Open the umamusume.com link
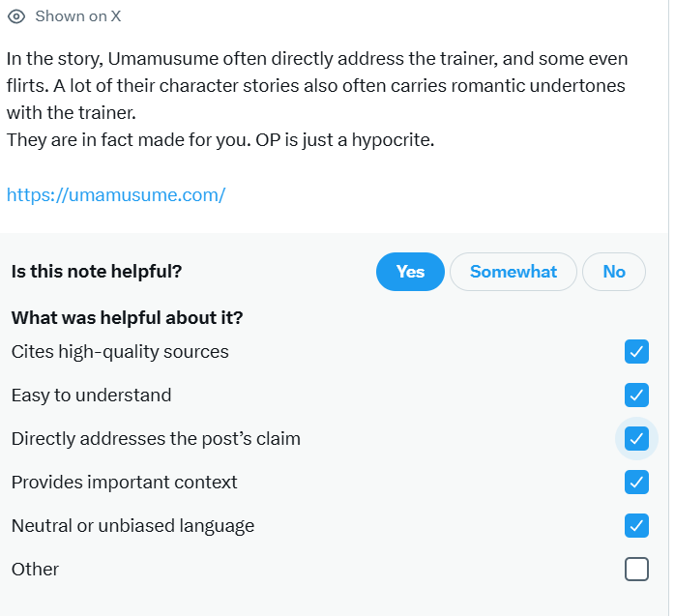Screen dimensions: 675x616 pyautogui.click(x=116, y=195)
